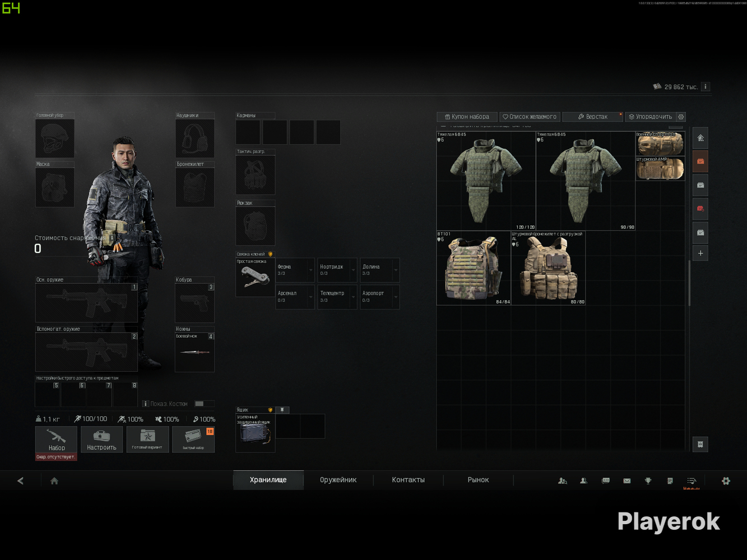The width and height of the screenshot is (747, 560).
Task: Select the main storage house icon
Action: pyautogui.click(x=700, y=138)
